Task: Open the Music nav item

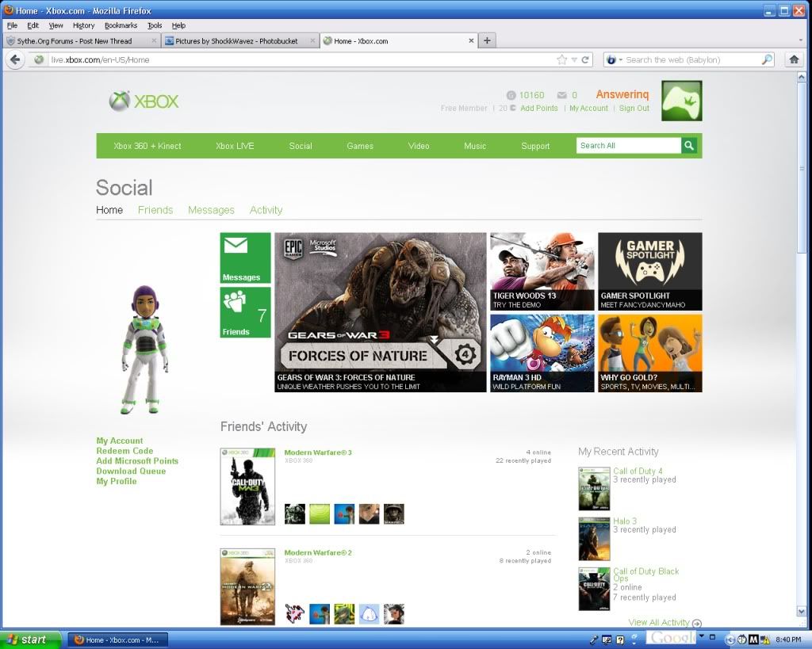Action: click(x=475, y=146)
